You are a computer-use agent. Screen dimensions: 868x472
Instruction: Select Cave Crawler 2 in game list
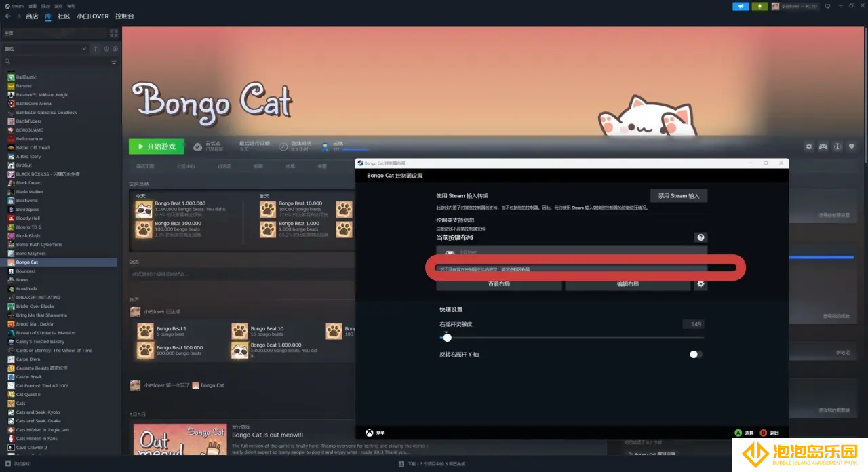point(31,448)
